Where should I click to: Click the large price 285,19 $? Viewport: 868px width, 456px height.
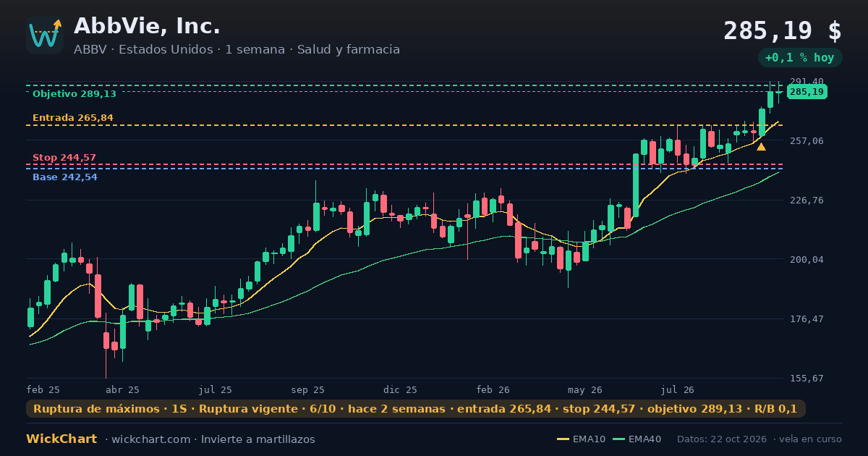(782, 31)
